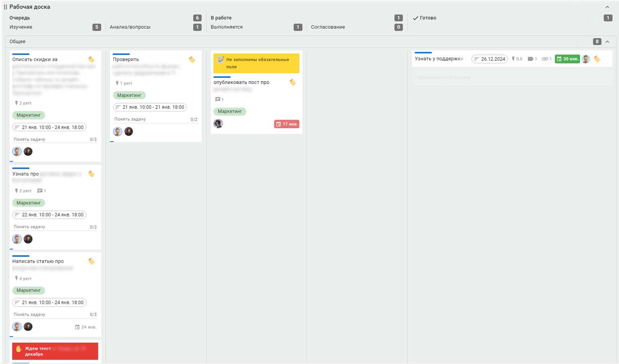Click the Маркетинг label on Описать скидки card
This screenshot has height=364, width=619.
(29, 115)
